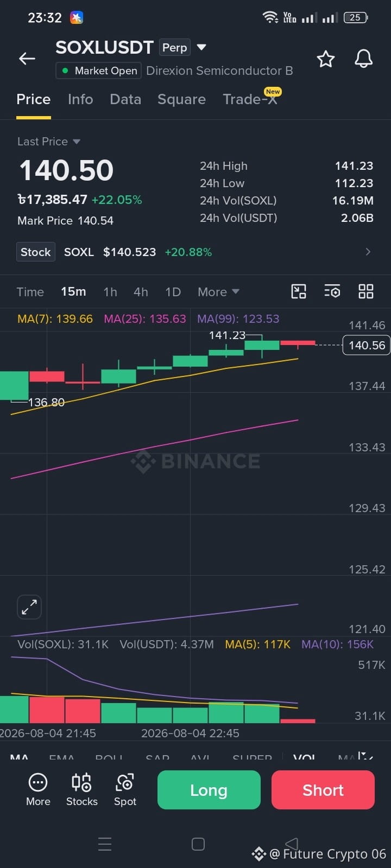Viewport: 391px width, 868px height.
Task: Expand chart to fullscreen with arrows icon
Action: (29, 607)
